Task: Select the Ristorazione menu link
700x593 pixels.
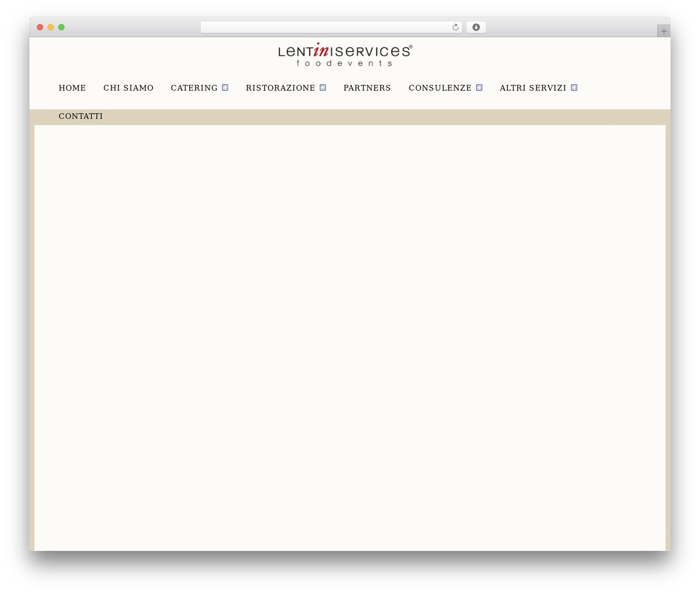Action: (x=281, y=88)
